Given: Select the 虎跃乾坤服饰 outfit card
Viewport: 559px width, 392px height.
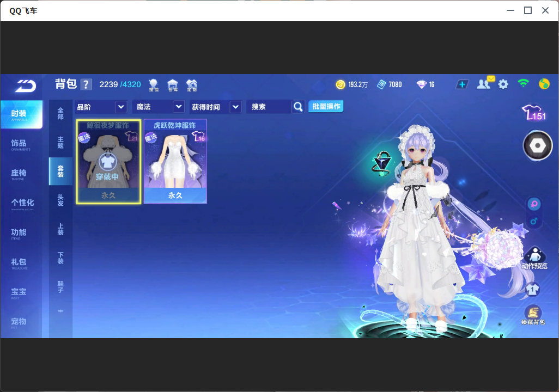Looking at the screenshot, I should [x=175, y=162].
